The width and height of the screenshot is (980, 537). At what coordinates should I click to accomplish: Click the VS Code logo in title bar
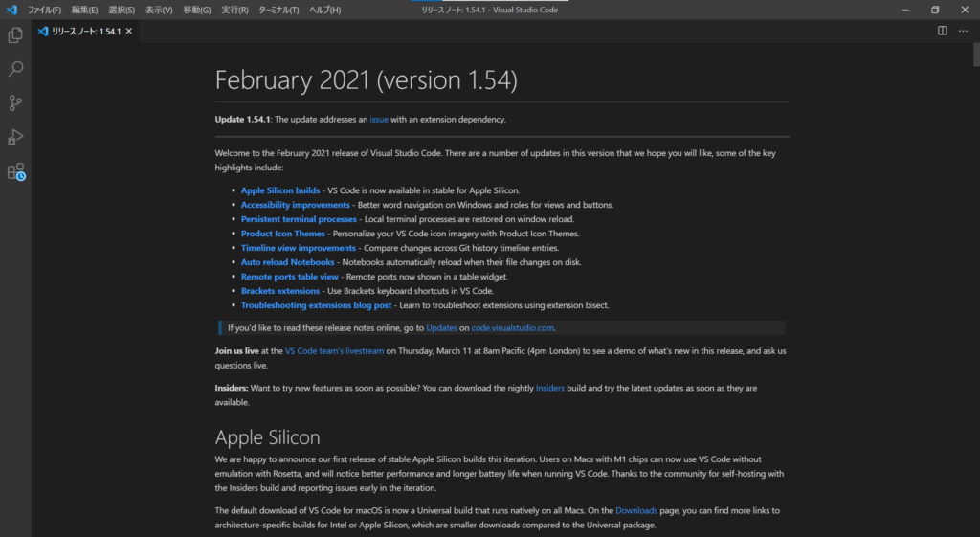[11, 10]
